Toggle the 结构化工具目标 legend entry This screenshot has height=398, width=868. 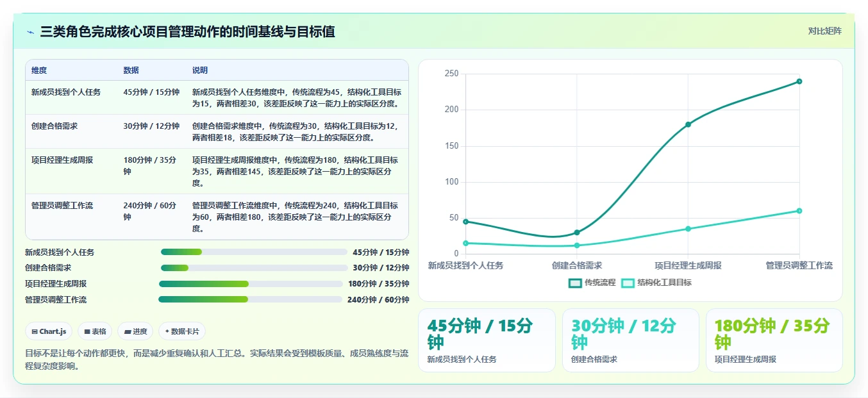click(656, 283)
